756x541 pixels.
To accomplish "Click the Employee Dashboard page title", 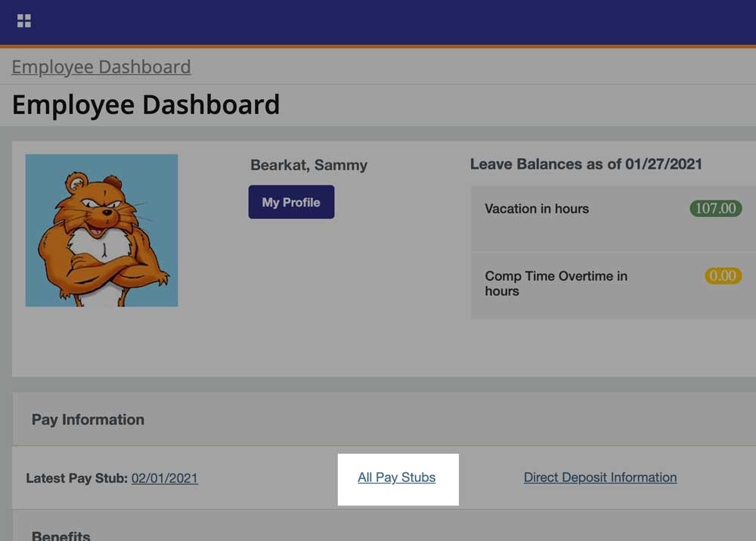I will point(145,104).
